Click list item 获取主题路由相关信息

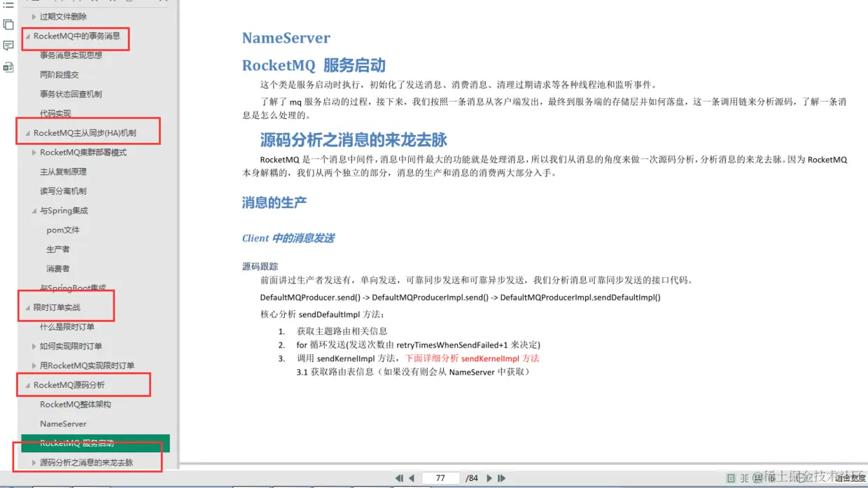click(x=342, y=331)
